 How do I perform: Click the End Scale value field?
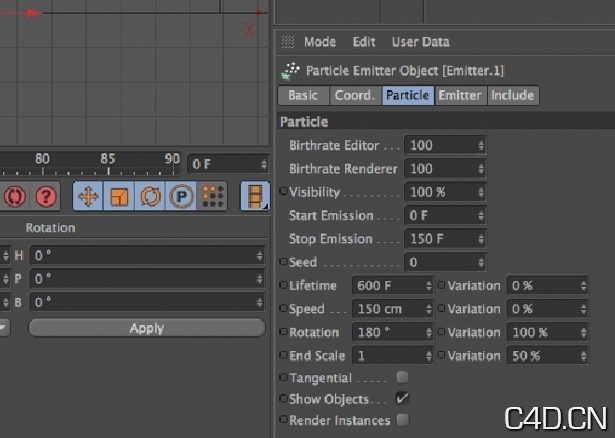393,356
